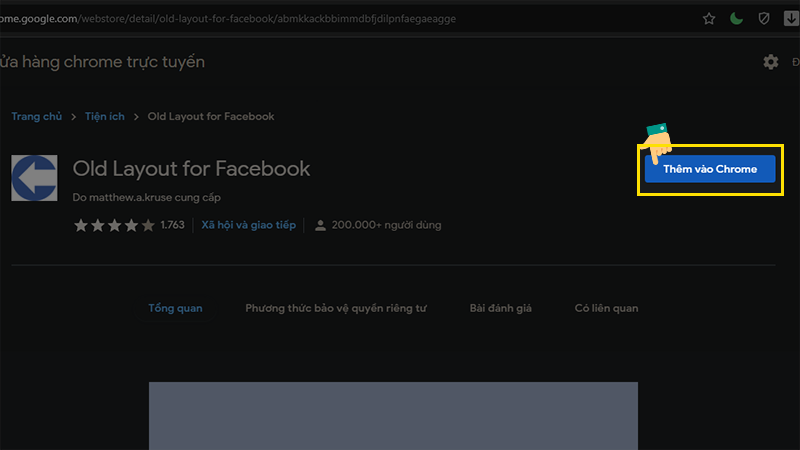Click the URL in the address bar
Image resolution: width=800 pixels, height=450 pixels.
[x=228, y=19]
